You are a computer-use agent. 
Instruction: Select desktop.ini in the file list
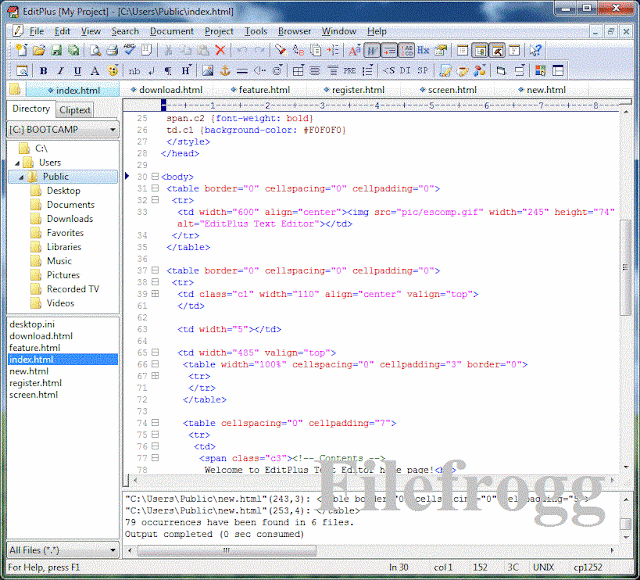(32, 324)
